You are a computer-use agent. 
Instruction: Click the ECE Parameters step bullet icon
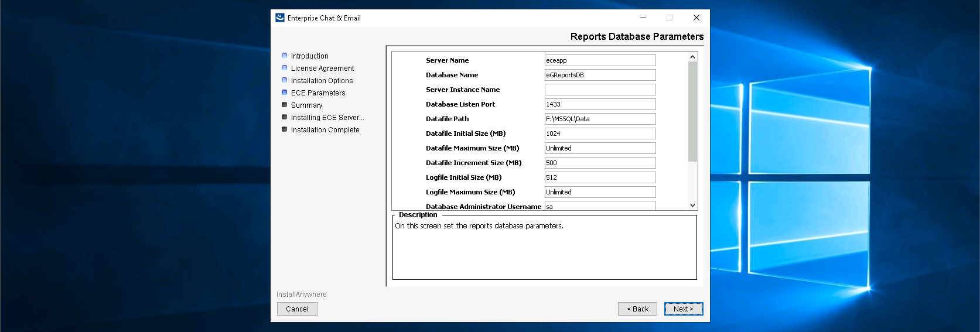285,93
